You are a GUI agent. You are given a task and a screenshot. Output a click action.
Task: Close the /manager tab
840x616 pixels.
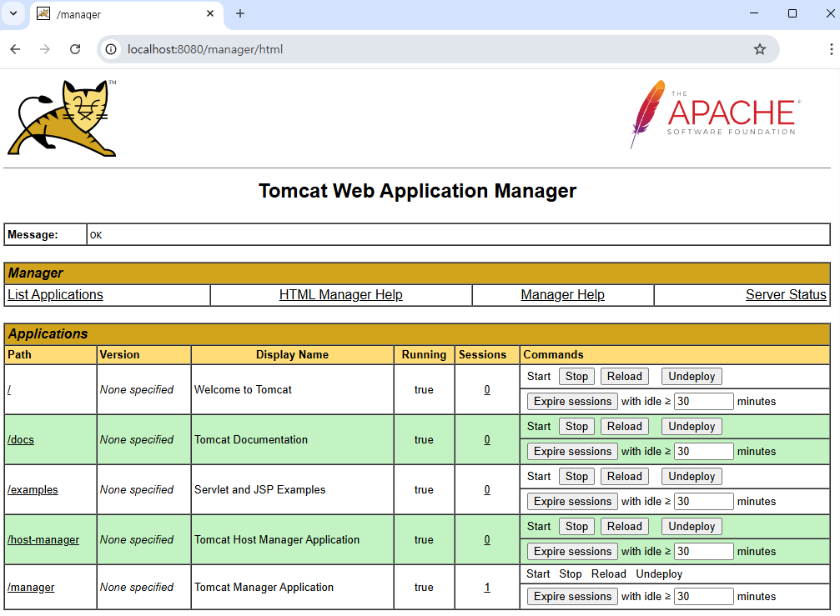[210, 13]
